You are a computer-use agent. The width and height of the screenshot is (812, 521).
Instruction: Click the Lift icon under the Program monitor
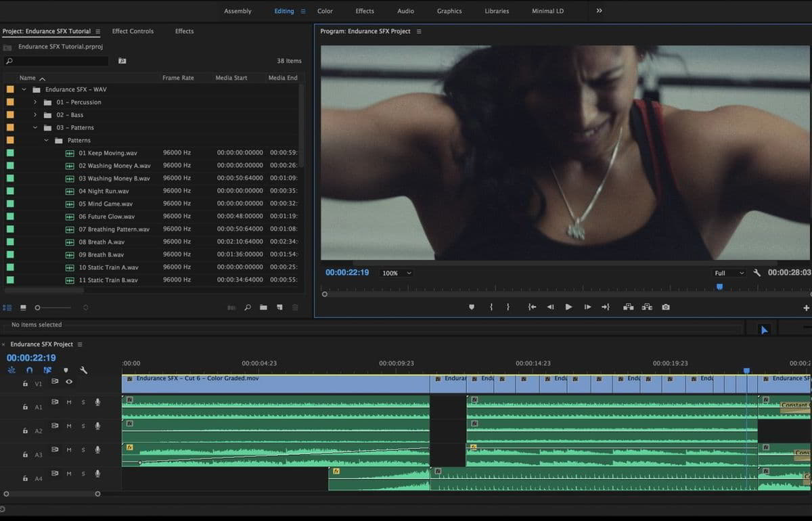[628, 307]
